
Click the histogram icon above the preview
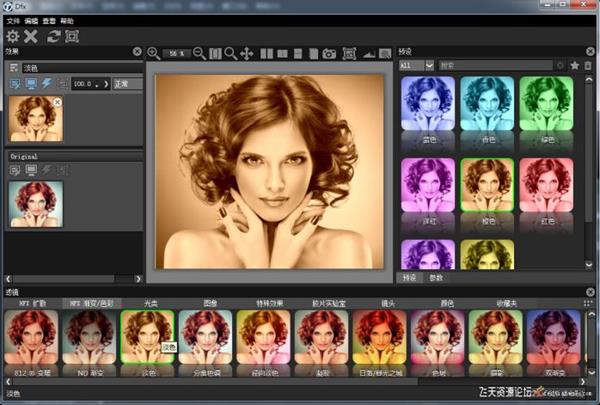pos(368,53)
